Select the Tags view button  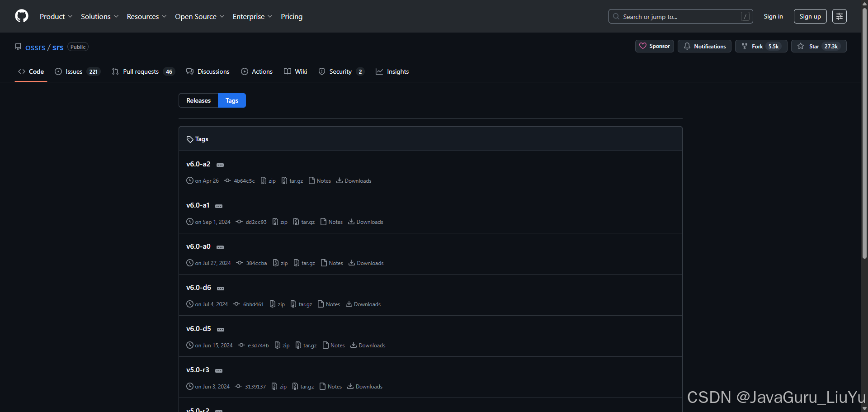tap(232, 100)
